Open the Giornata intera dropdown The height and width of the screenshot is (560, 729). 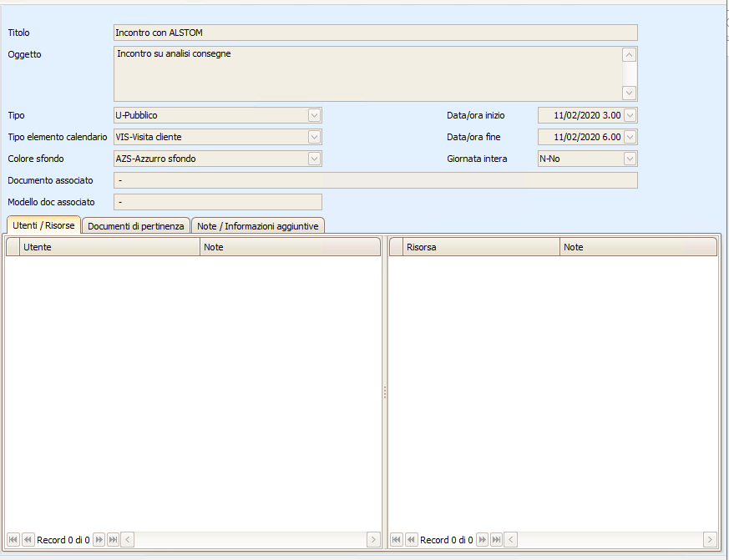(x=630, y=159)
